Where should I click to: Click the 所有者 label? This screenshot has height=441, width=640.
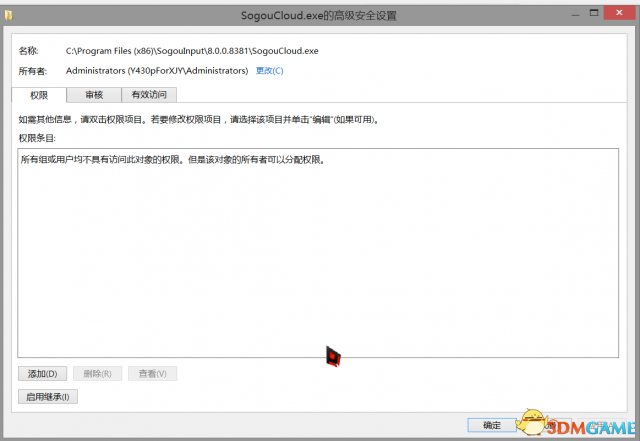point(33,71)
